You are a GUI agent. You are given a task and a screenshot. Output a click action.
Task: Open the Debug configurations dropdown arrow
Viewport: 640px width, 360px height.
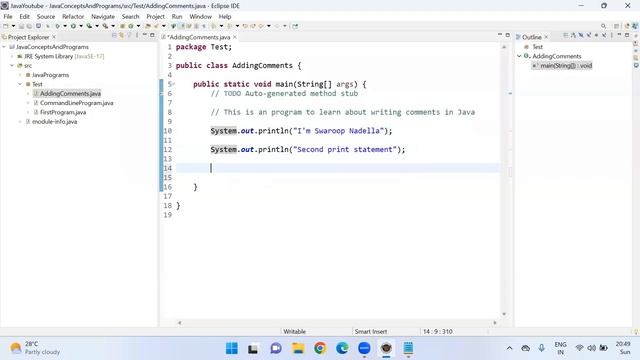65,26
